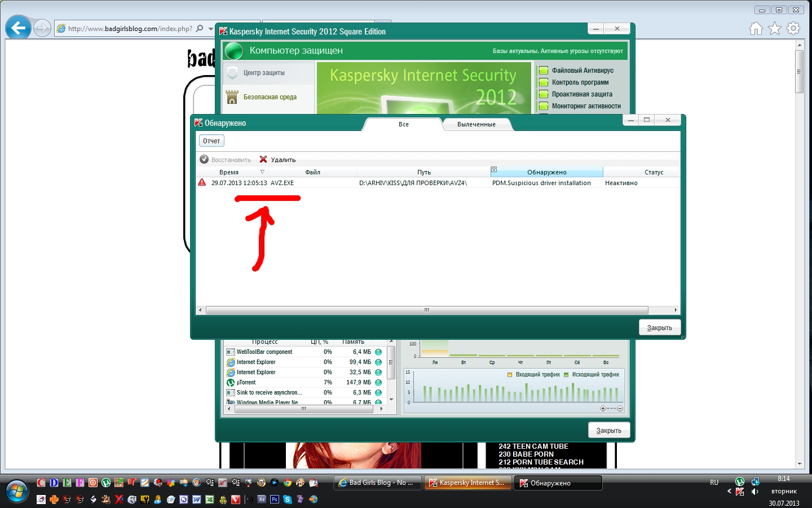Screen dimensions: 812x508
Task: Click the red X delete icon in Detected window
Action: (263, 159)
